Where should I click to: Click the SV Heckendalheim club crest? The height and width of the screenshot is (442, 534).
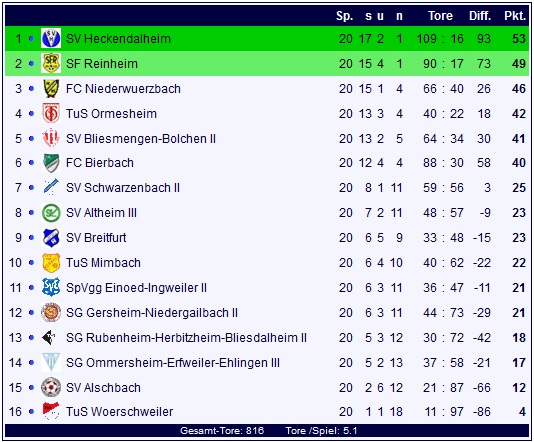51,38
